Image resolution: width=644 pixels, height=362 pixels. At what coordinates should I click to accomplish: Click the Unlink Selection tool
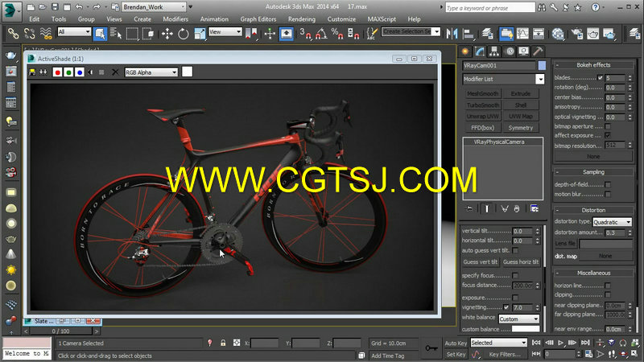[x=30, y=34]
